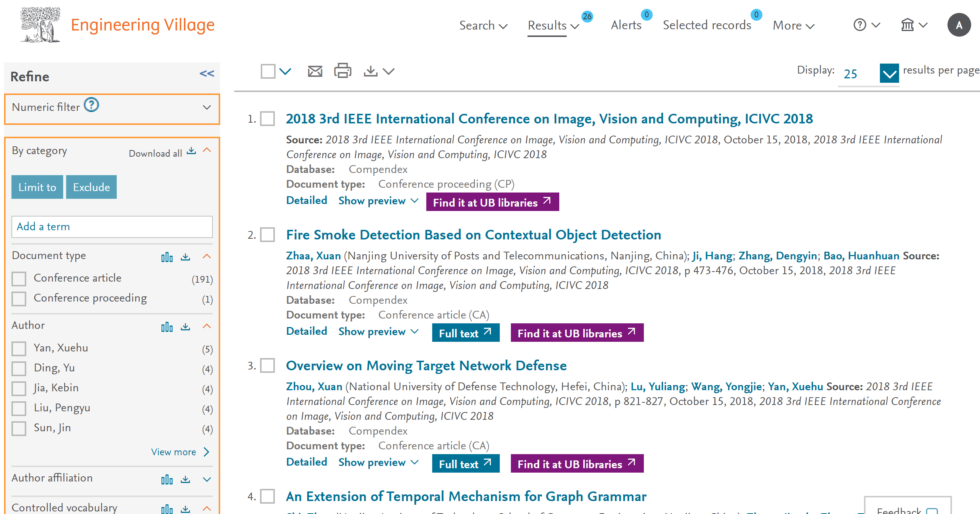
Task: Open the results per page dropdown
Action: [889, 73]
